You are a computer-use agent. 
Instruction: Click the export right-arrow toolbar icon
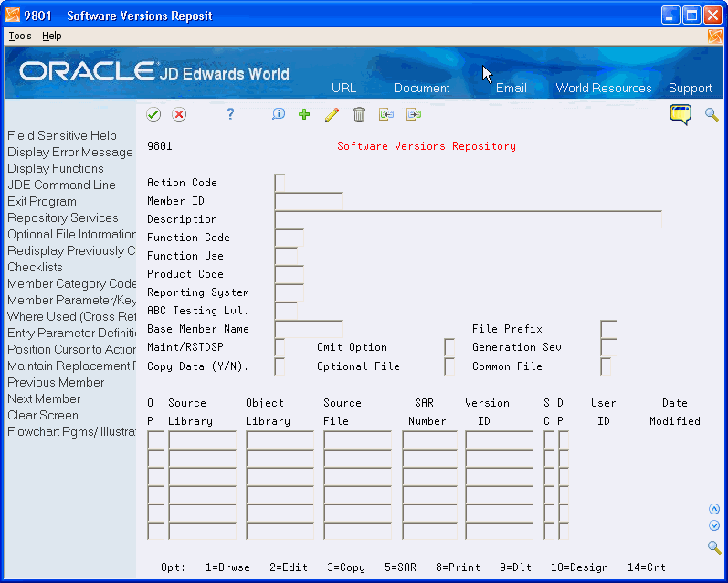pos(414,114)
